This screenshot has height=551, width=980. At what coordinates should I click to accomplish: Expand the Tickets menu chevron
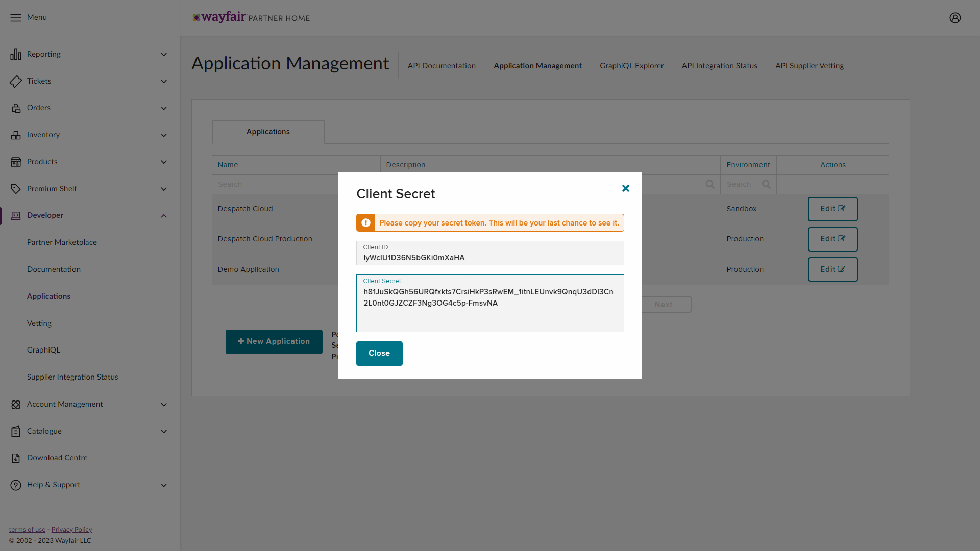coord(164,82)
